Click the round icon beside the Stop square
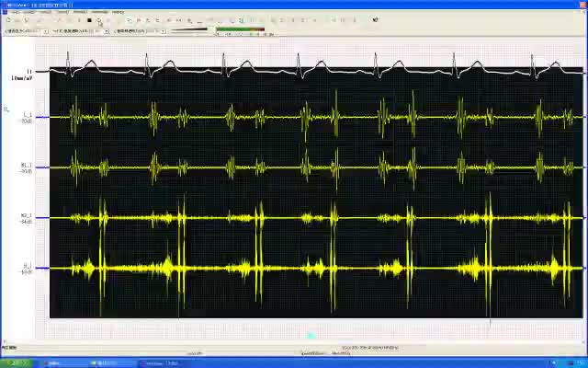Image resolution: width=588 pixels, height=368 pixels. pos(98,20)
